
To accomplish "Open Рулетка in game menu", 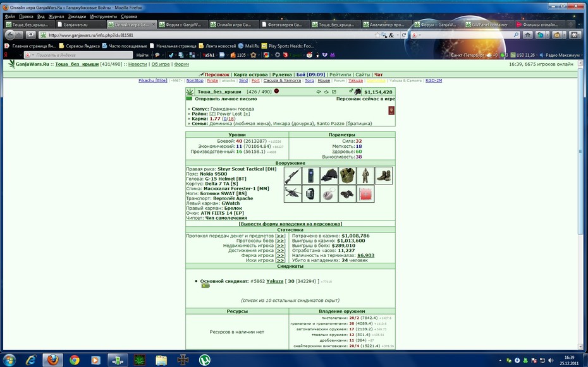I will click(x=282, y=75).
